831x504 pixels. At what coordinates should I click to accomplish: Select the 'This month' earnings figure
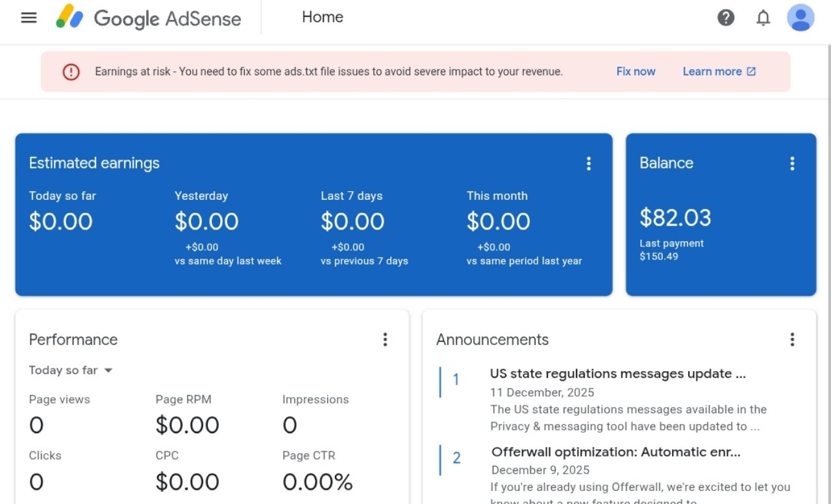[x=498, y=222]
